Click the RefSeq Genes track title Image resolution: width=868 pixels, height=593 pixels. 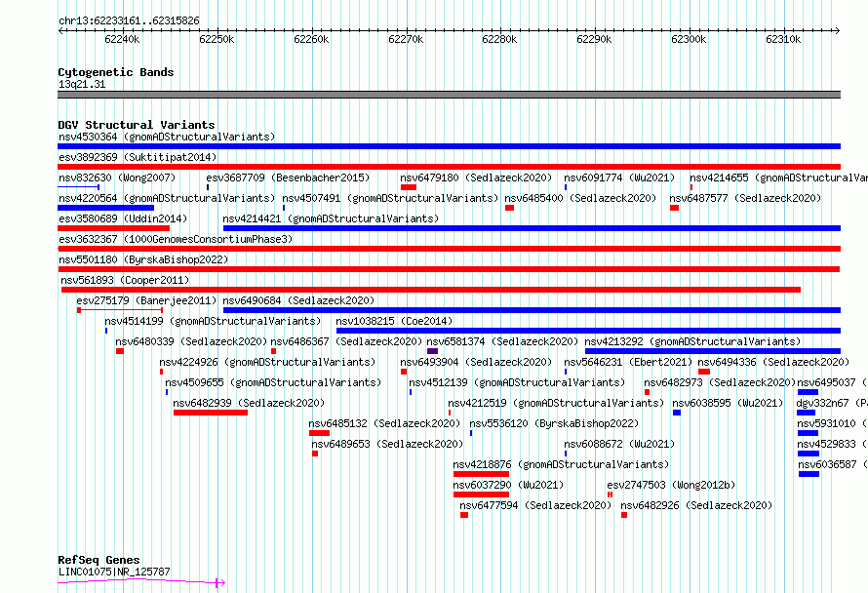(99, 560)
